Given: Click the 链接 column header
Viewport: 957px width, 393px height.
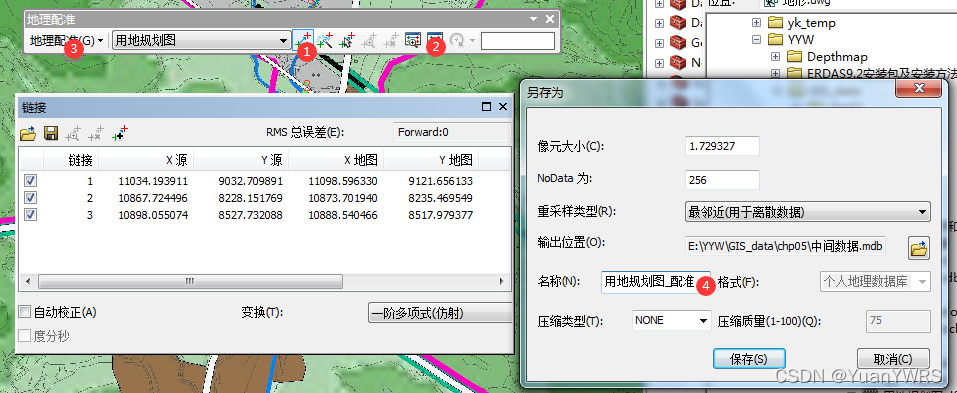Looking at the screenshot, I should click(x=71, y=160).
